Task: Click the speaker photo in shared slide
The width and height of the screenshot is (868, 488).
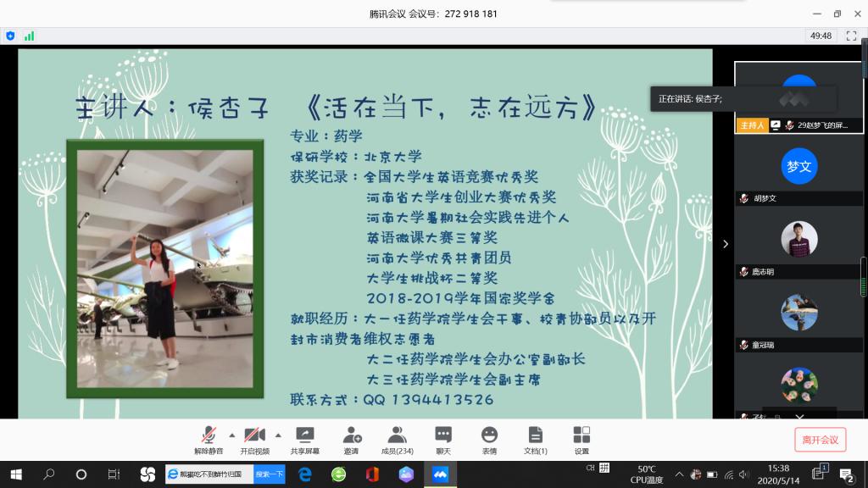Action: click(x=165, y=269)
